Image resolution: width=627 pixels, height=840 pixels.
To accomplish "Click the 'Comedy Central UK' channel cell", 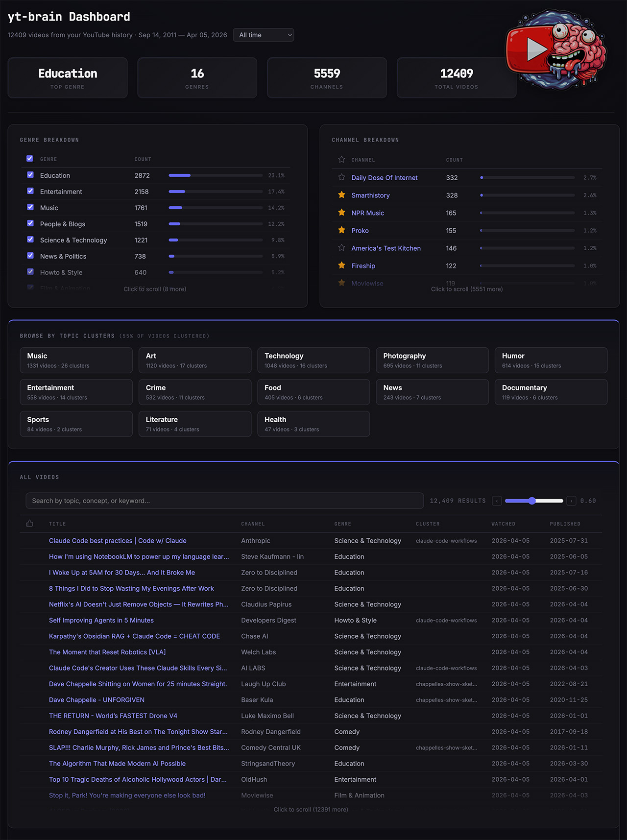I will [271, 747].
